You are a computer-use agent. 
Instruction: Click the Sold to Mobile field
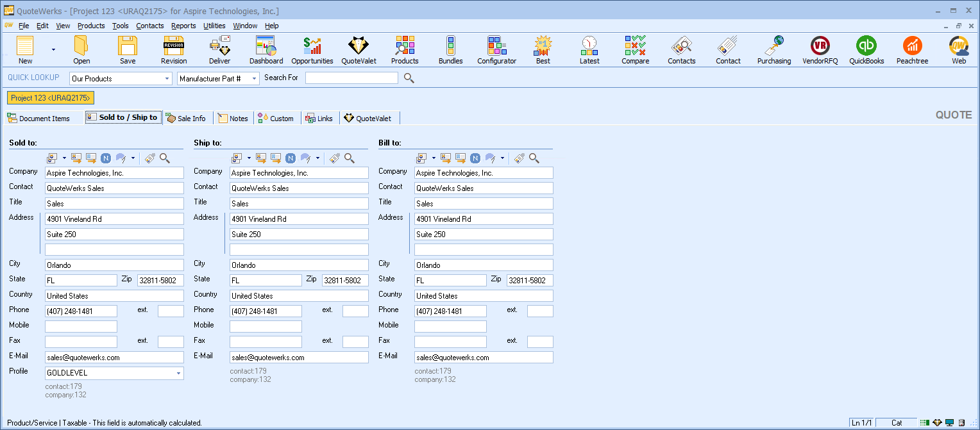point(81,327)
